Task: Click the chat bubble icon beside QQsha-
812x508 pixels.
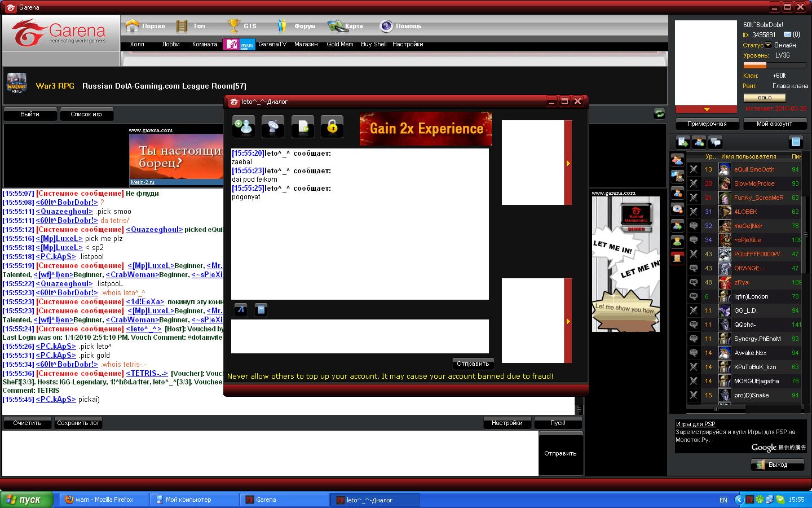Action: pos(694,325)
